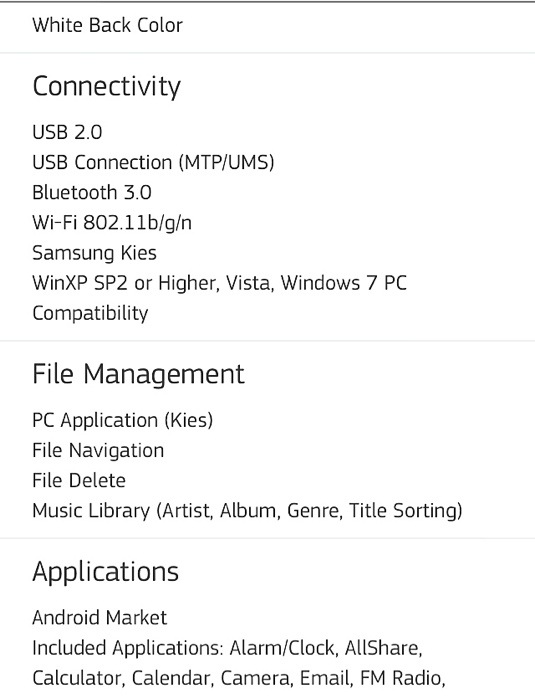Click the Wi-Fi 802.11b/g/n entry

pyautogui.click(x=112, y=222)
